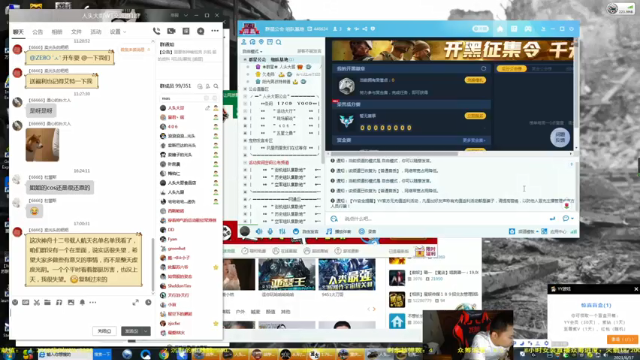Expand the "活动大厅" channel row
The width and height of the screenshot is (640, 360).
pyautogui.click(x=245, y=111)
